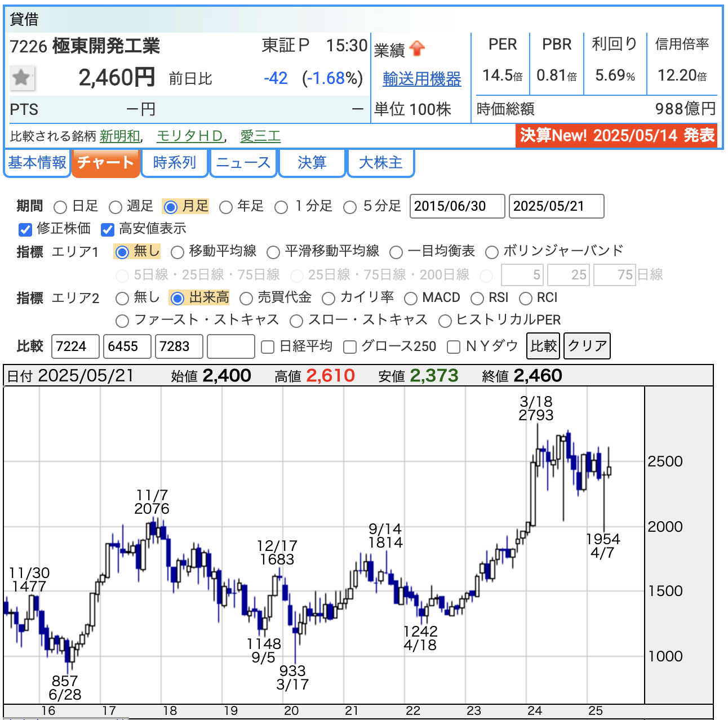Image resolution: width=728 pixels, height=720 pixels.
Task: Open compared stock モリタHD link
Action: click(190, 136)
